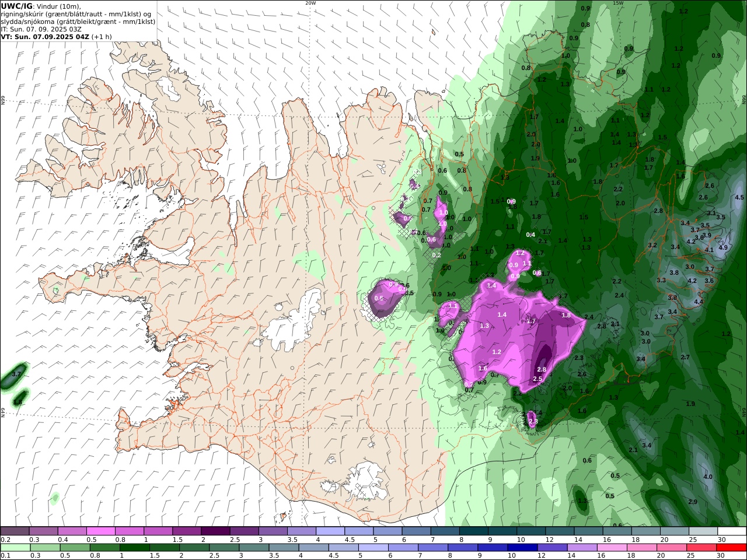This screenshot has width=747, height=560.
Task: Select the bright red rain swatch after 30
Action: pos(730,547)
